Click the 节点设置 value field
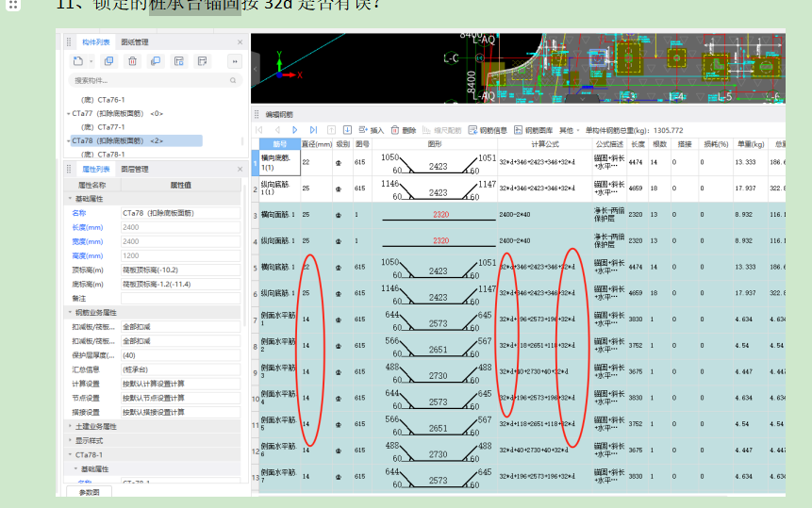The width and height of the screenshot is (812, 508). (x=181, y=398)
